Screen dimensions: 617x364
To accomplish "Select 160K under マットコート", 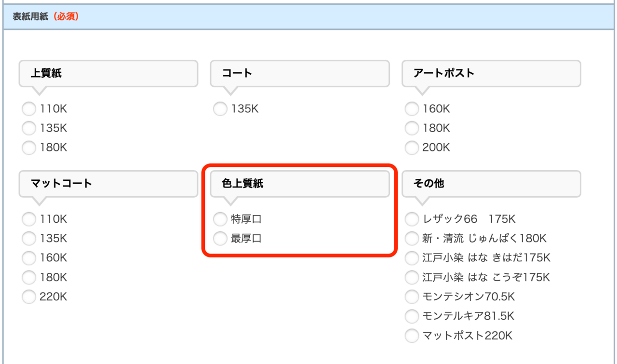I will click(28, 258).
